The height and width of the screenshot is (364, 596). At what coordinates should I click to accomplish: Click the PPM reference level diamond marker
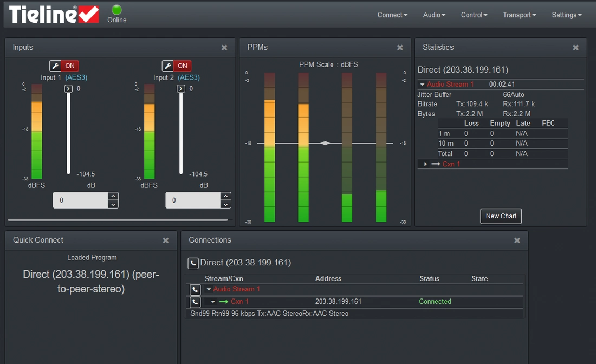[x=325, y=143]
